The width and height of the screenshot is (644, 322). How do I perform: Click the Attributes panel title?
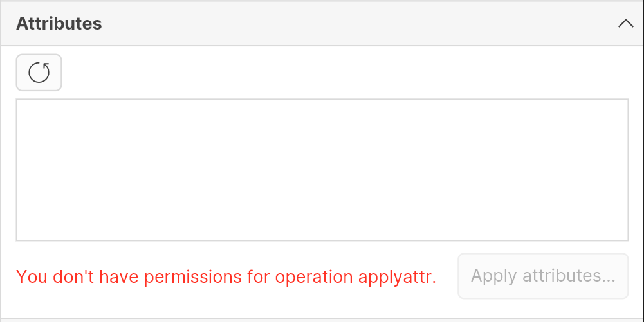pos(59,24)
